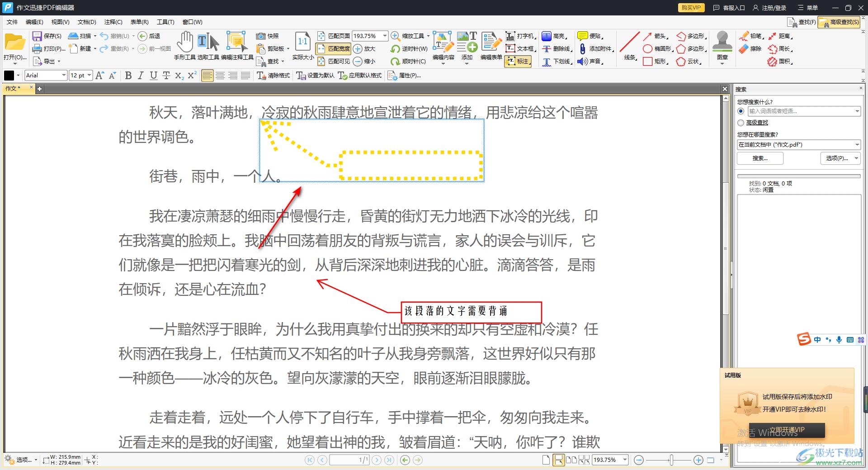The image size is (868, 470).
Task: Select the Hand tool (手形工具)
Action: pyautogui.click(x=184, y=46)
